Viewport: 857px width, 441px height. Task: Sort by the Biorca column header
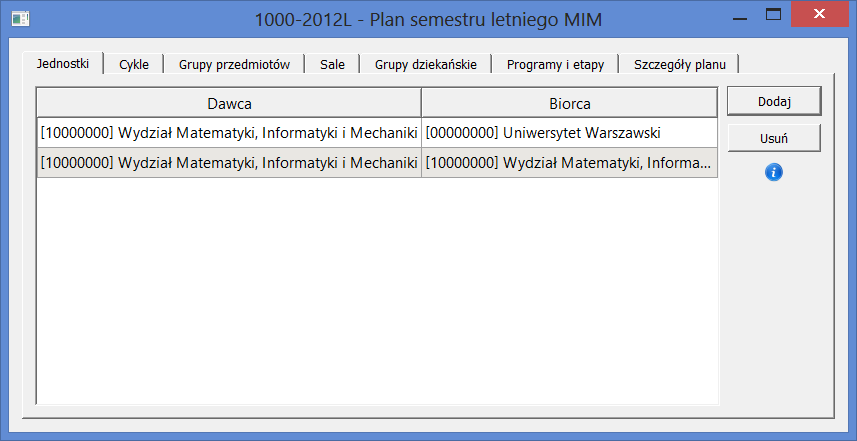(x=570, y=103)
